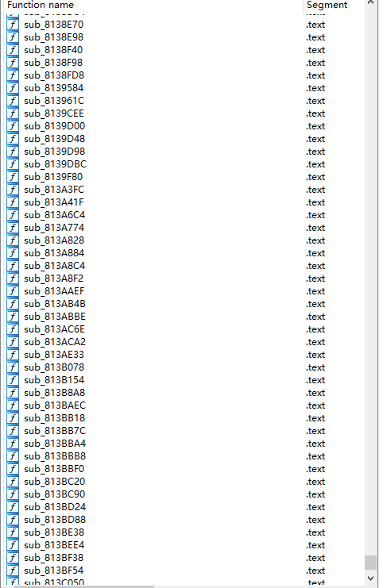This screenshot has height=588, width=379.
Task: Click the .text segment of sub_8138E70
Action: point(315,25)
